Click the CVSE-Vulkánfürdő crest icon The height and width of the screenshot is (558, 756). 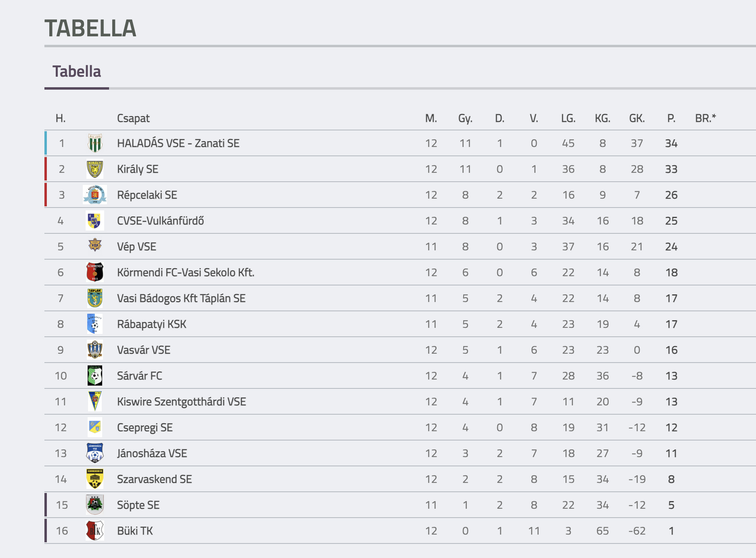(x=95, y=221)
